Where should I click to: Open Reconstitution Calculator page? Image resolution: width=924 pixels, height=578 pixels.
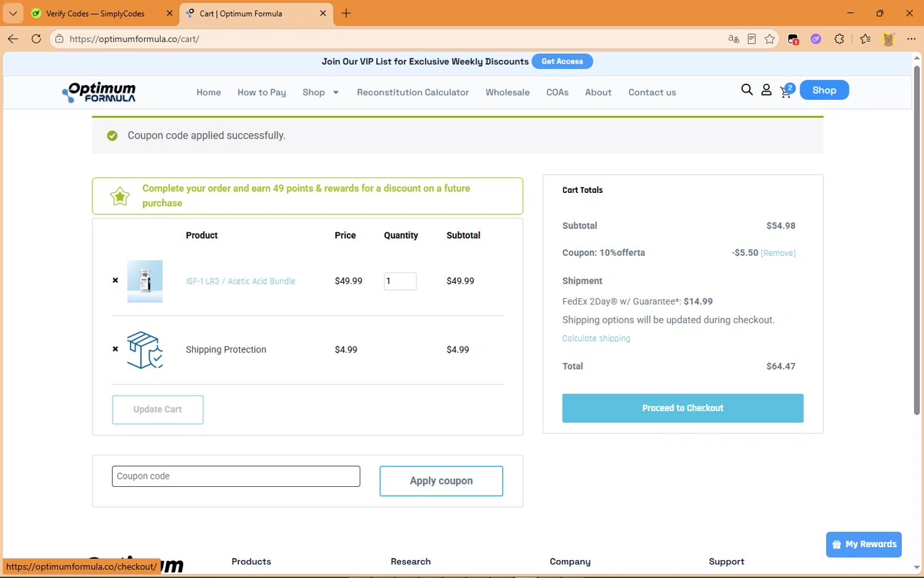pos(413,92)
